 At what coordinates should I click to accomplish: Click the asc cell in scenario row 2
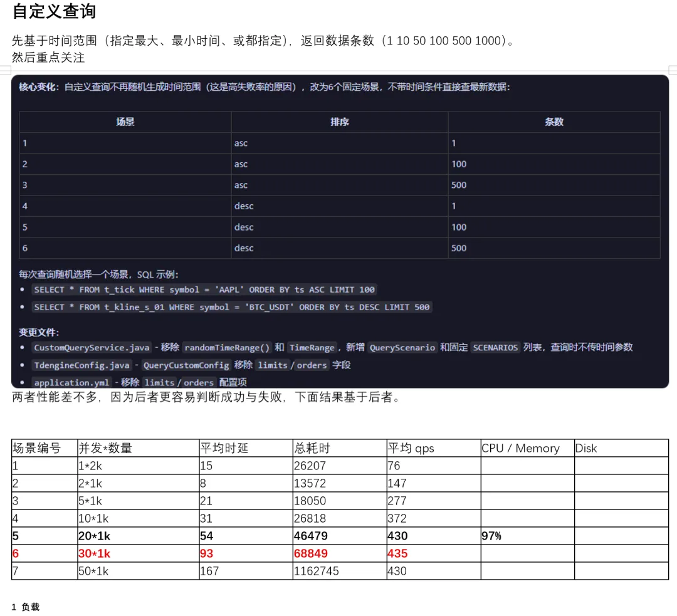click(x=339, y=164)
